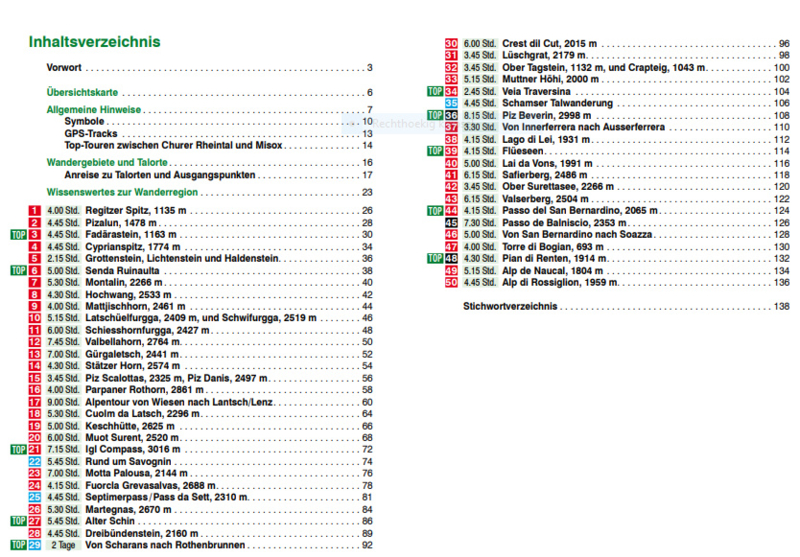Image resolution: width=800 pixels, height=557 pixels.
Task: Open the Vorwort entry
Action: 64,67
